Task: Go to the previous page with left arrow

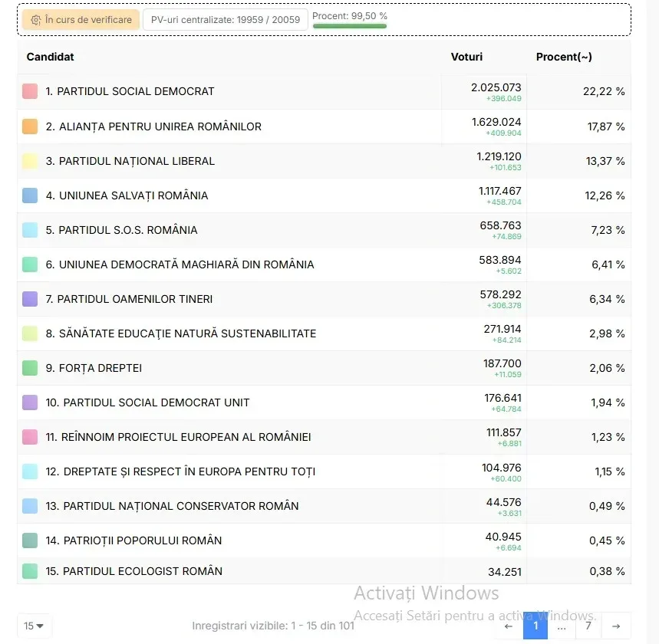Action: click(x=509, y=626)
